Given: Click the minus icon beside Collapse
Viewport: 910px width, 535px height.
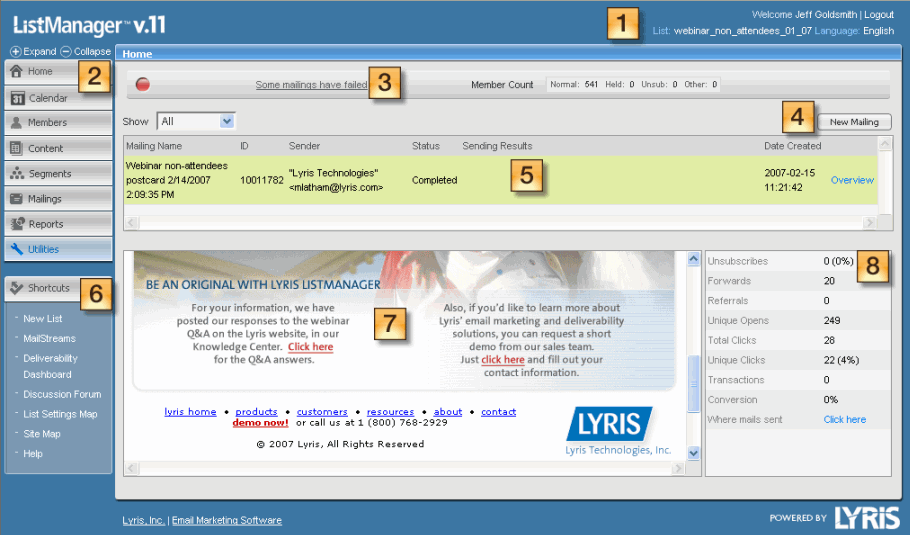Looking at the screenshot, I should point(66,52).
